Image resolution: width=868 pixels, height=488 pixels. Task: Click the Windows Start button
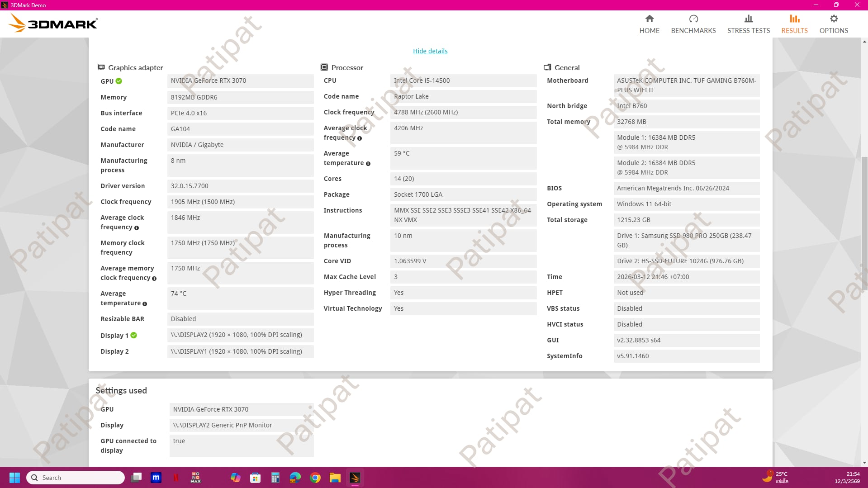point(14,478)
